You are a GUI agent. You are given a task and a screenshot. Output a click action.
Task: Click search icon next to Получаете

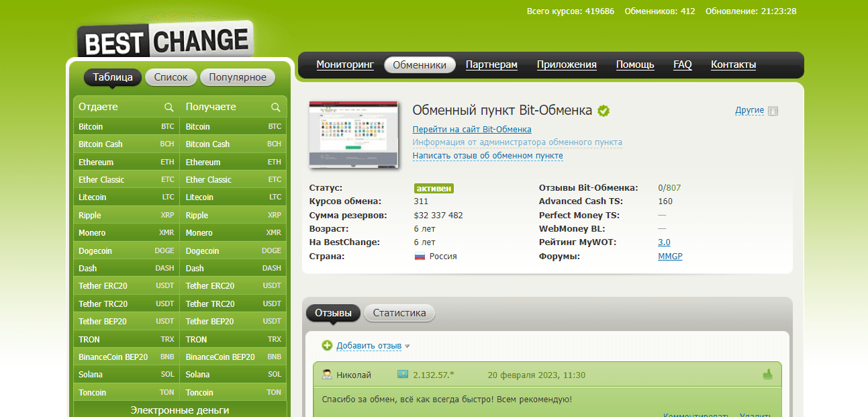275,107
